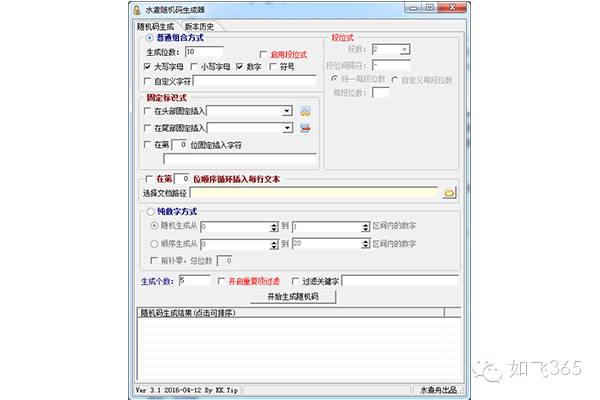The image size is (600, 400).
Task: Check the 过滤关键字 checkbox
Action: coord(295,281)
